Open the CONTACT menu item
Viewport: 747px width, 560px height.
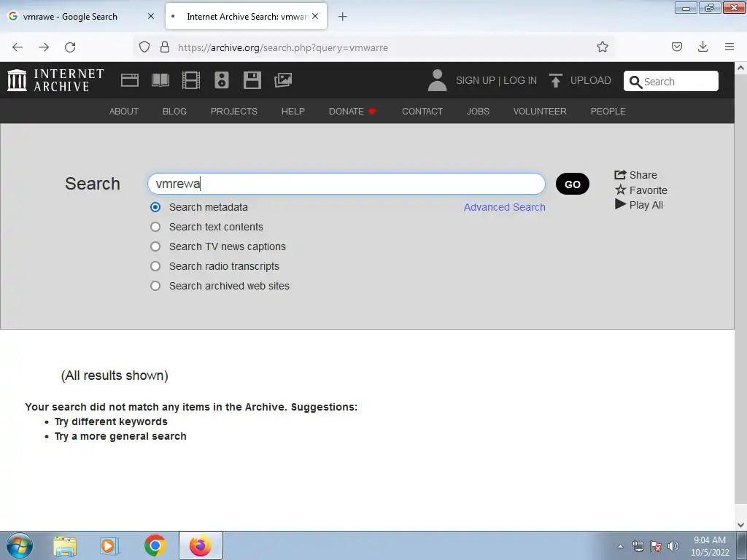(x=422, y=111)
